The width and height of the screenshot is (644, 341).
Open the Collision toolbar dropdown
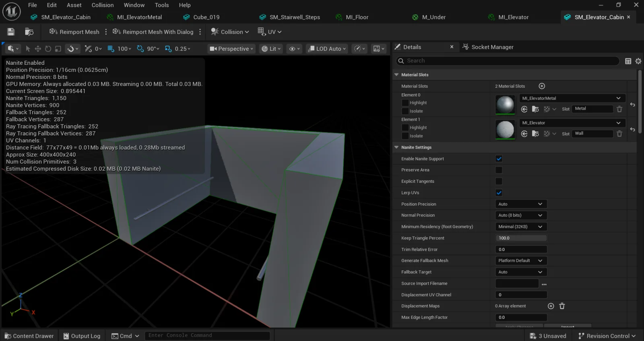pos(230,32)
